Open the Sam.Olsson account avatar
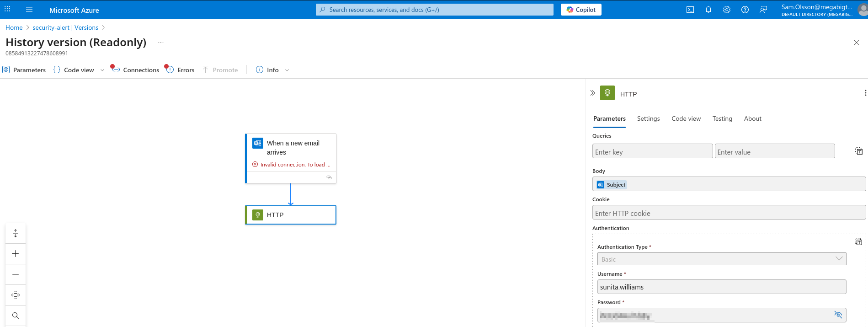 863,10
